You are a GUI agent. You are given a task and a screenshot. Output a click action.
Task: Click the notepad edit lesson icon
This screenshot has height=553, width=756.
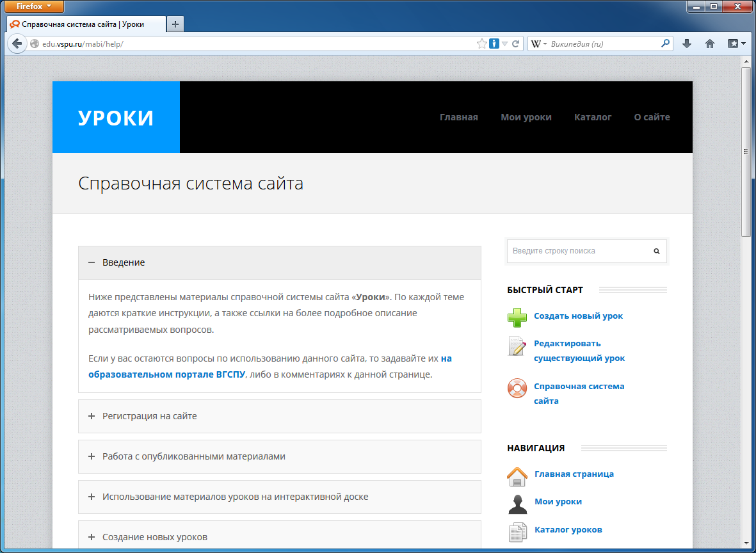point(517,346)
